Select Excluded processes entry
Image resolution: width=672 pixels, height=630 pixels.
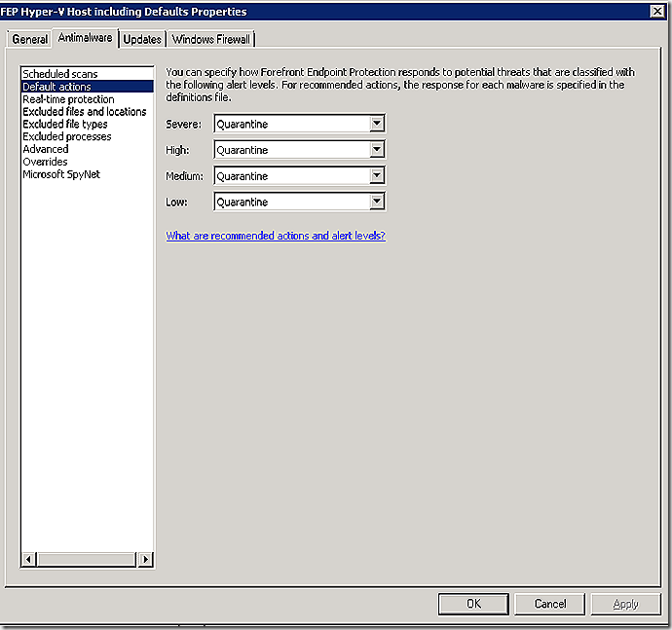coord(87,136)
